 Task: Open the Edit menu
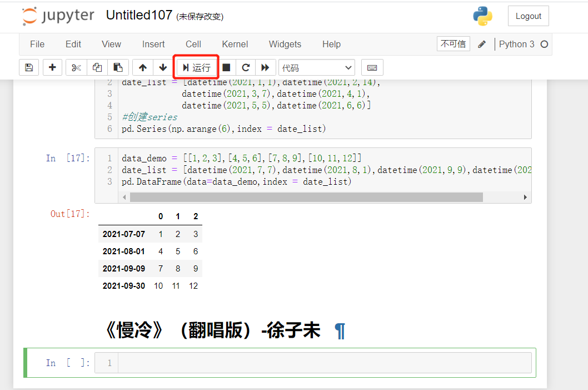[x=73, y=45]
